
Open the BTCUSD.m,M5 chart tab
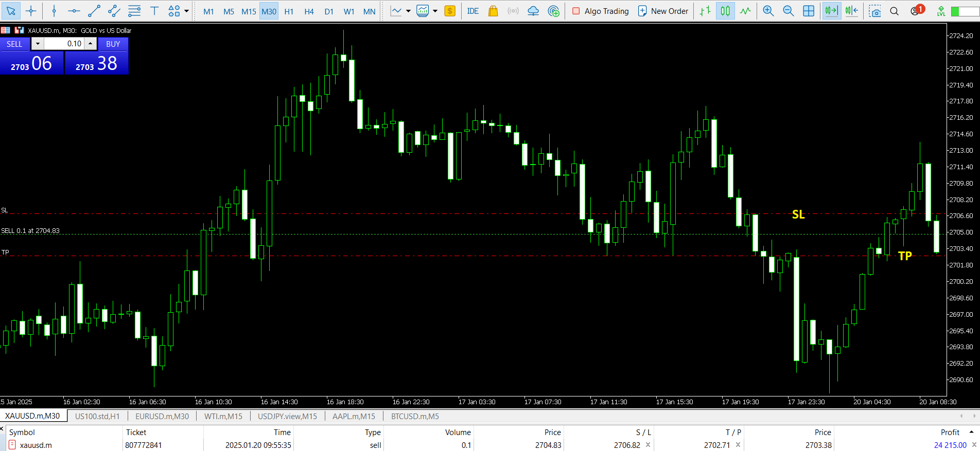click(415, 416)
